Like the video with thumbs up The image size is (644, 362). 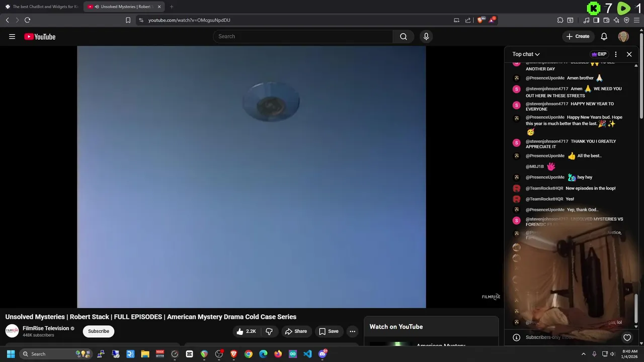[x=247, y=331]
